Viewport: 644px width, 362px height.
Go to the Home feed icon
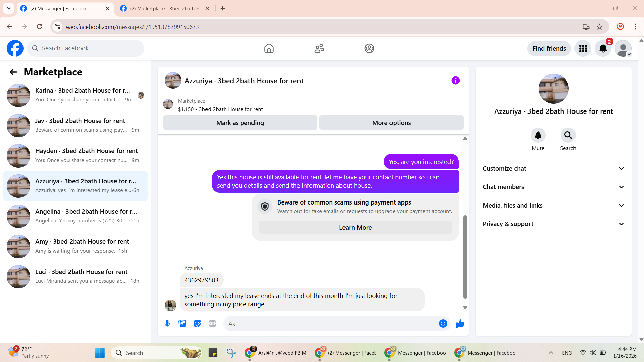click(269, 48)
